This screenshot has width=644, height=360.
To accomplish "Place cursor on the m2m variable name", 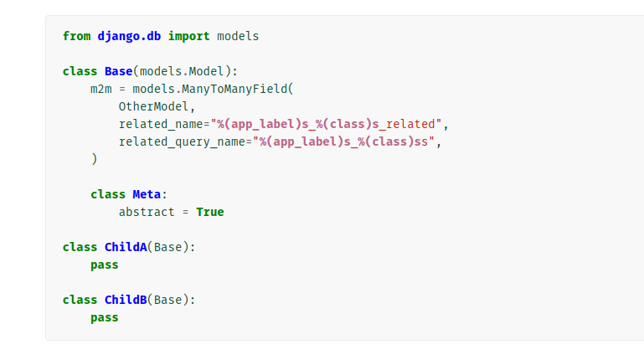I will 100,89.
